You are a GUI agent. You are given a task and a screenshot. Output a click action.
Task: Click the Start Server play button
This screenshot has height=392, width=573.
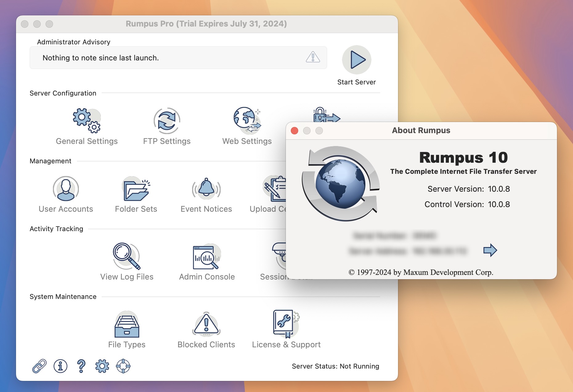coord(357,60)
